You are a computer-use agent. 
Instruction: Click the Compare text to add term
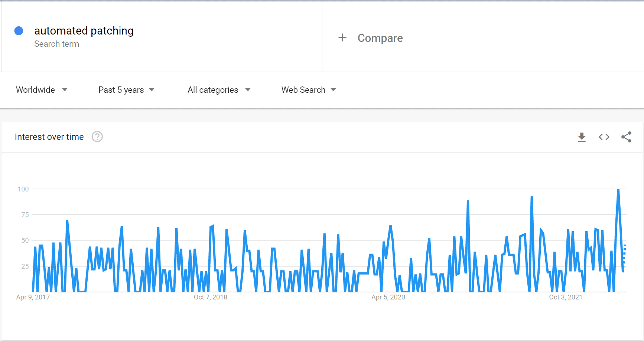point(380,38)
